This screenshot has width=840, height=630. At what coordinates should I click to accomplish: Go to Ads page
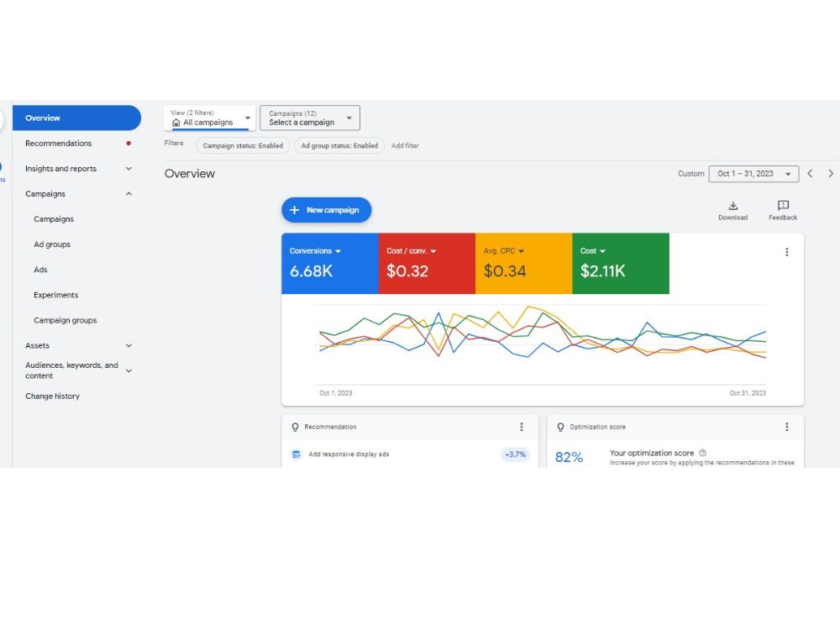[x=40, y=270]
